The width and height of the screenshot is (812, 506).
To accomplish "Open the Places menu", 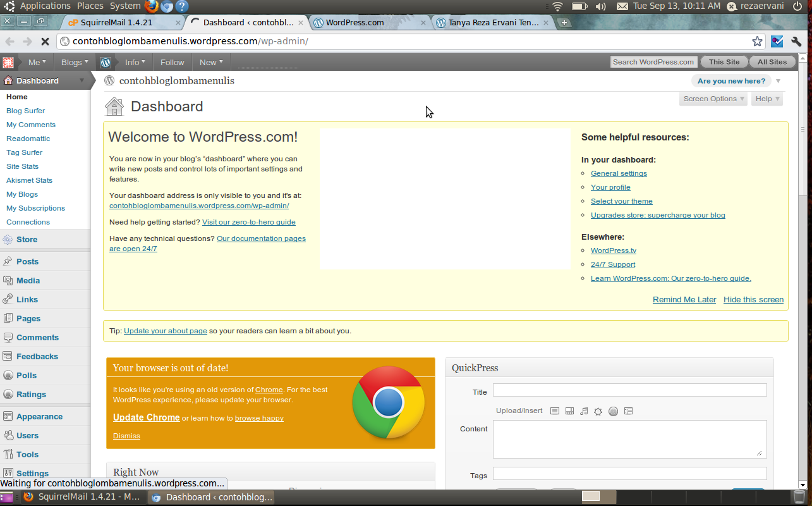I will tap(90, 6).
